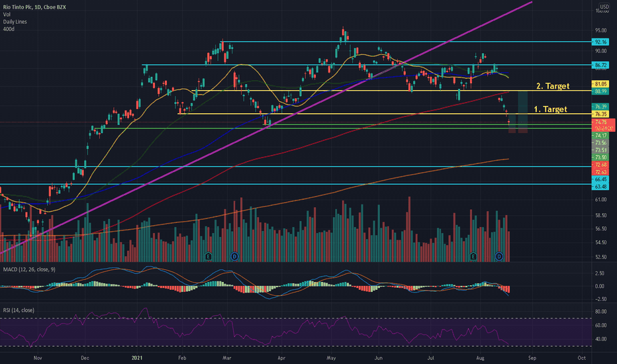Click the 2021 date label
This screenshot has width=617, height=364.
pos(137,358)
